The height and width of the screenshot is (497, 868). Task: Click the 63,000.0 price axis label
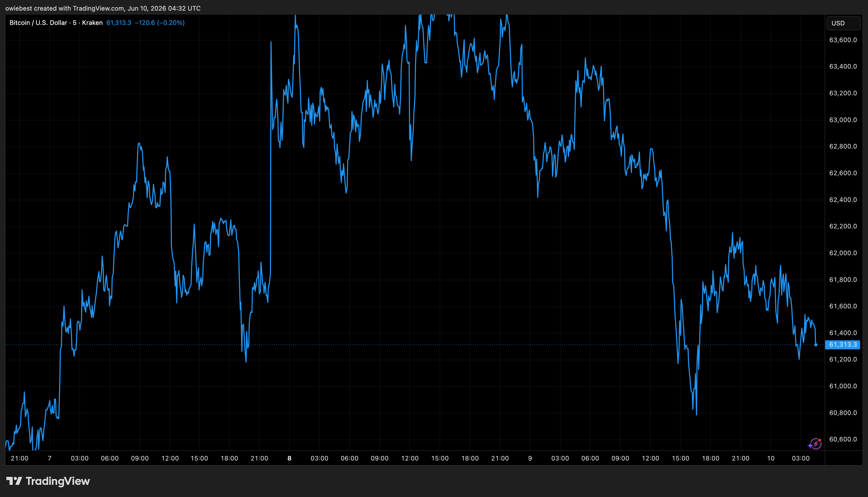pyautogui.click(x=843, y=120)
